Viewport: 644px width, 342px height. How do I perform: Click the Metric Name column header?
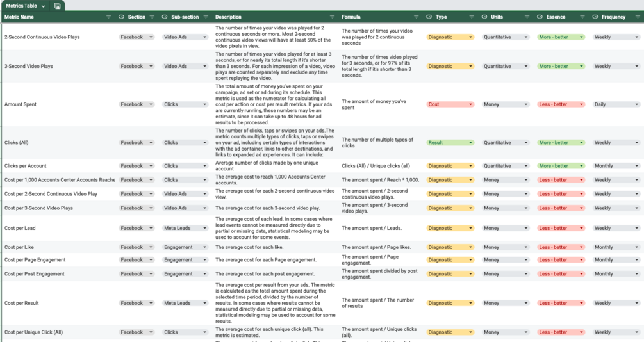58,17
